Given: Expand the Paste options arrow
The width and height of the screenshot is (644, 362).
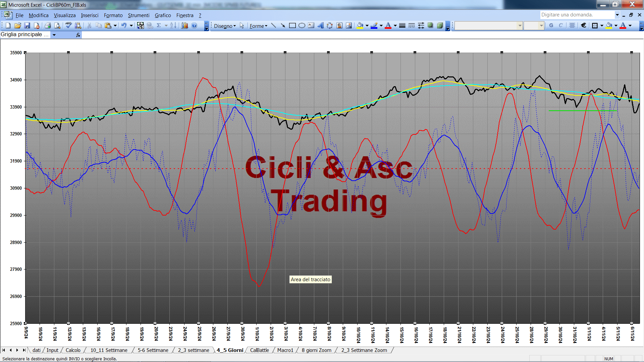Looking at the screenshot, I should click(x=115, y=25).
